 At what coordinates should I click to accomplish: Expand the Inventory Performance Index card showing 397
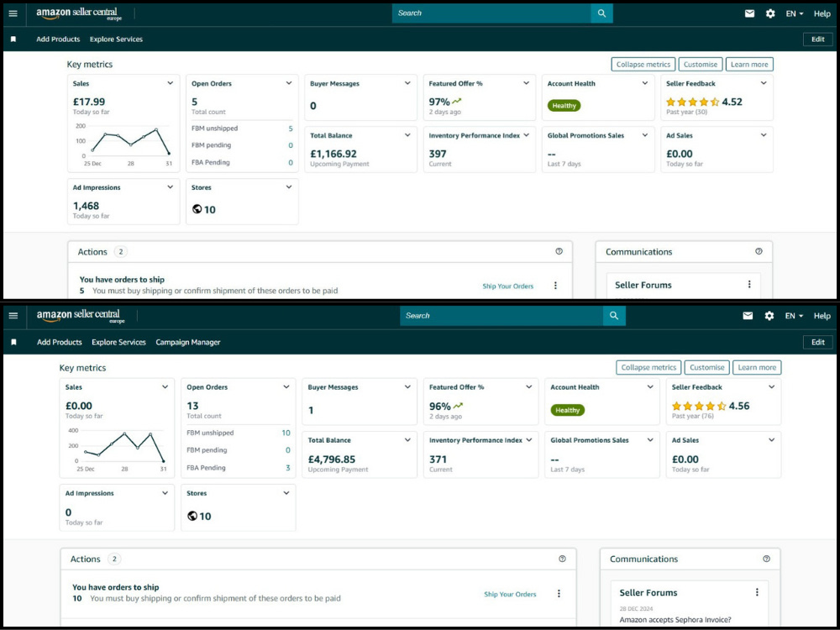coord(526,135)
